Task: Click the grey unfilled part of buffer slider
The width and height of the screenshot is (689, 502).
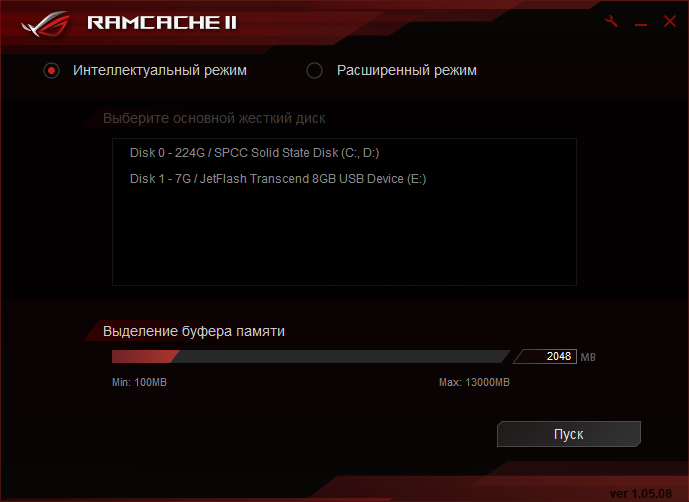Action: click(x=341, y=356)
